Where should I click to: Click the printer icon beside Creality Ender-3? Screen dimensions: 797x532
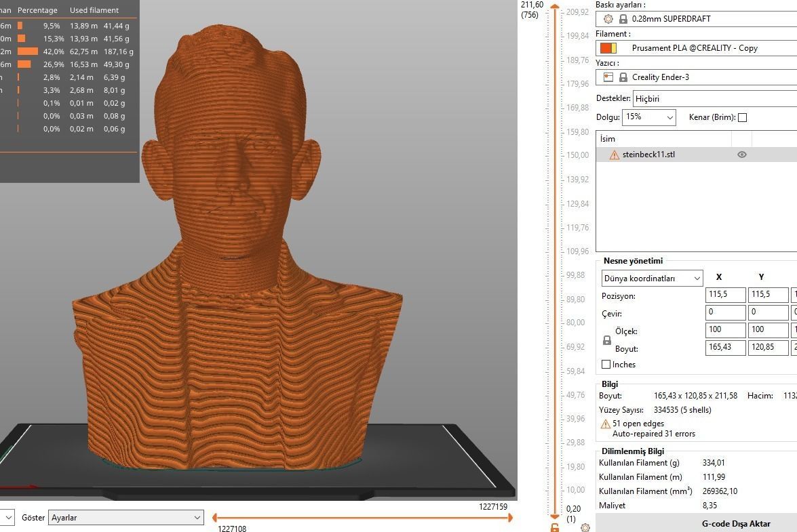point(608,77)
